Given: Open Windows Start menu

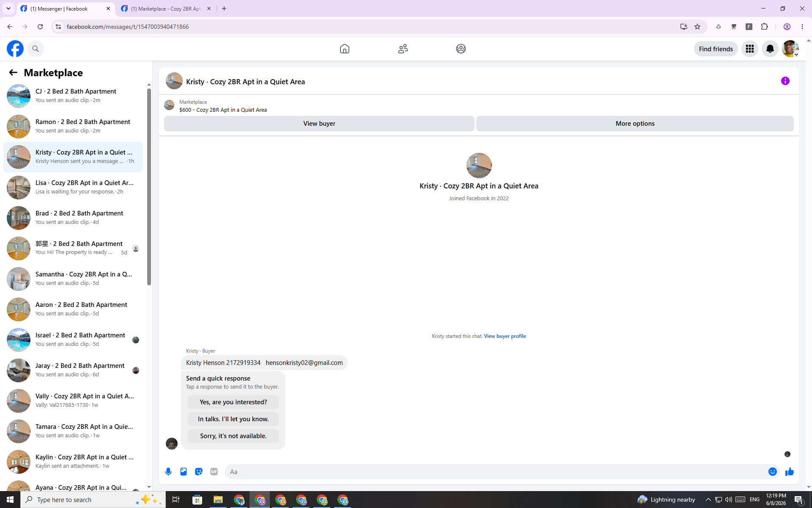Looking at the screenshot, I should 10,500.
